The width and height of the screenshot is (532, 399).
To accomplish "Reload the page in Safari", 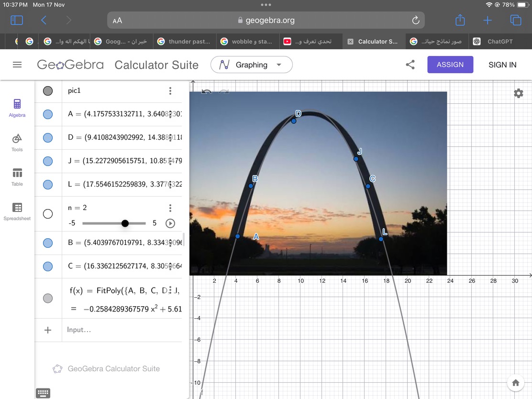I will click(415, 20).
